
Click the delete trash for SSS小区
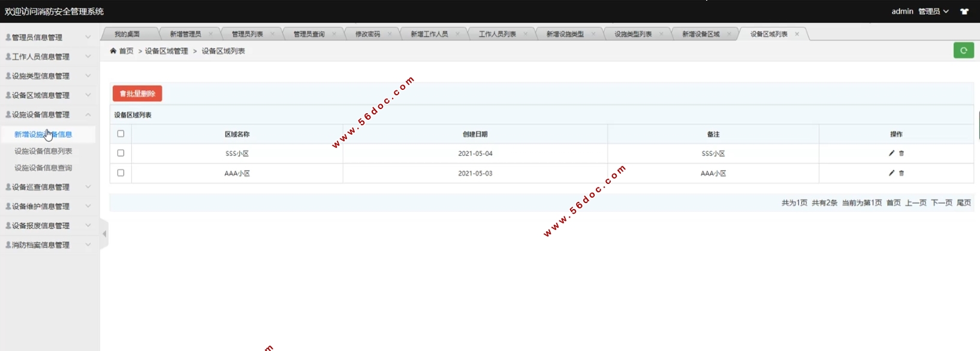click(901, 153)
